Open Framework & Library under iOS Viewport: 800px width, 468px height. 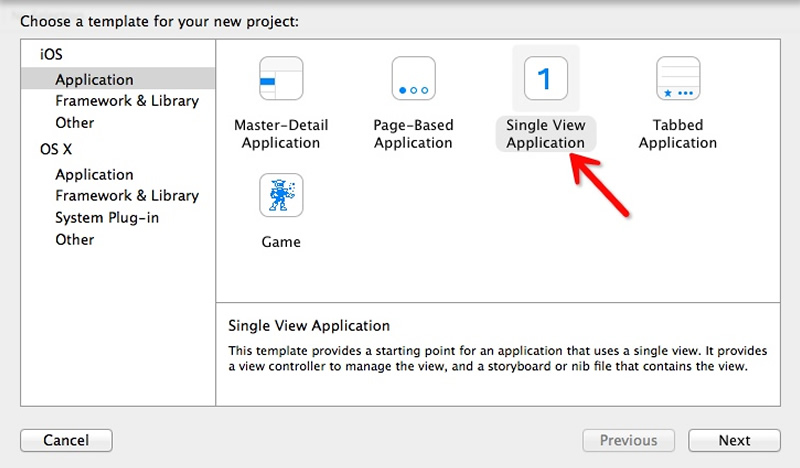coord(127,101)
